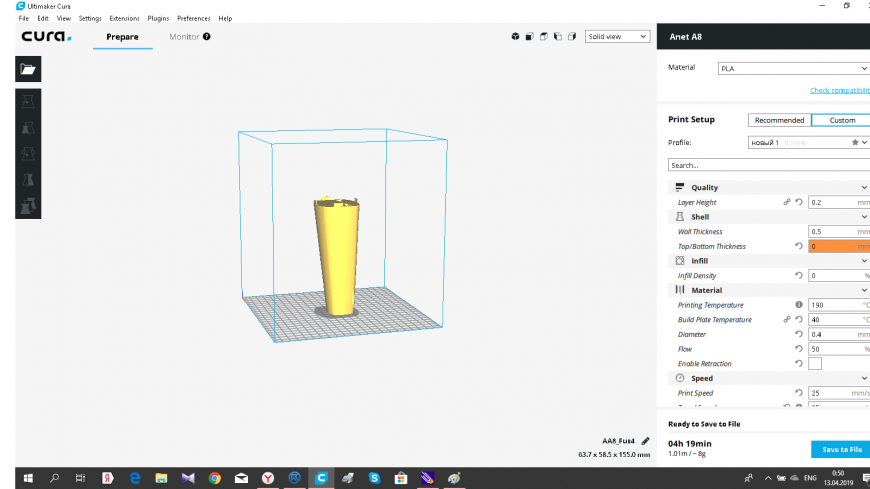Open the Extensions menu
This screenshot has height=489, width=870.
pos(124,18)
